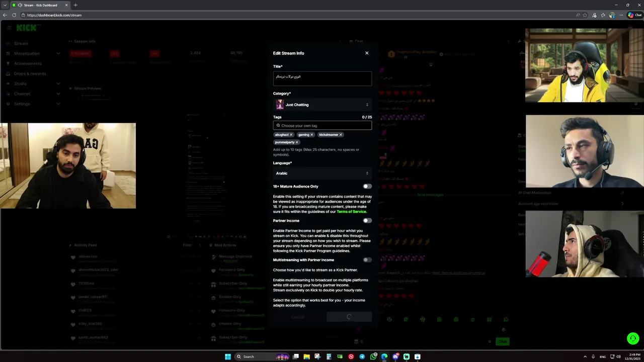Open Calculator from the taskbar

pos(329,356)
